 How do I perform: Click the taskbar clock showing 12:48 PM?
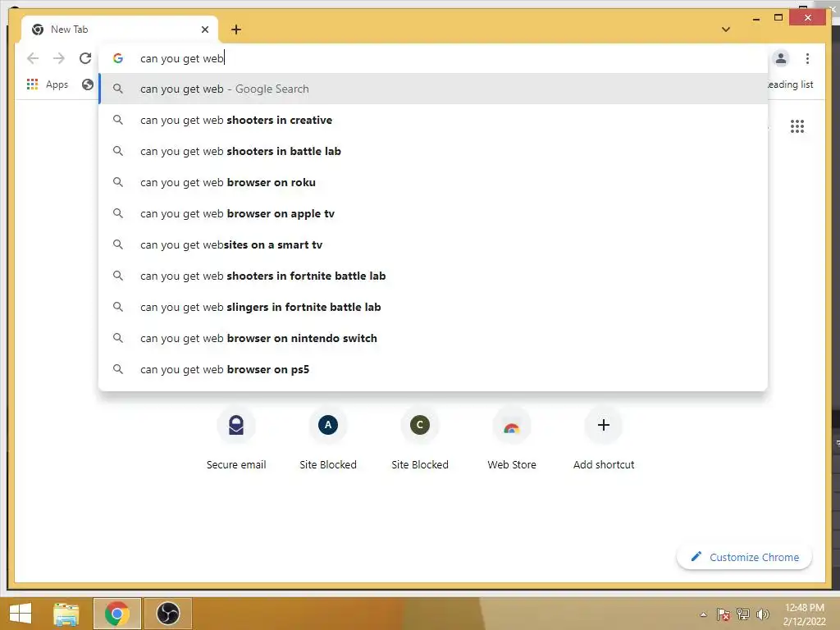tap(804, 614)
